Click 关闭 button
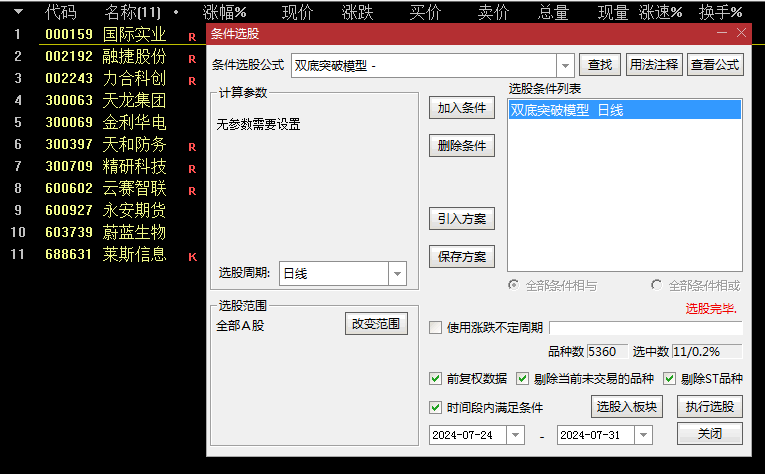 (710, 433)
